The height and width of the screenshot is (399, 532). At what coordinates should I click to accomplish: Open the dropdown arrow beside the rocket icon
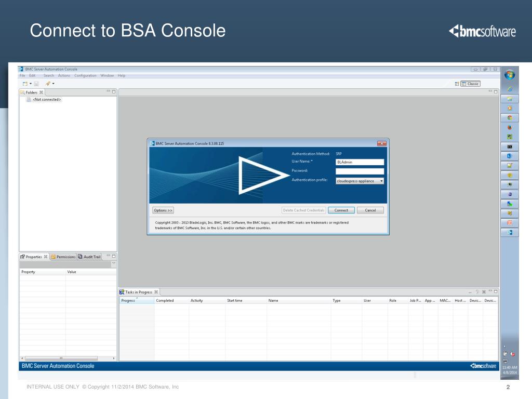(54, 84)
